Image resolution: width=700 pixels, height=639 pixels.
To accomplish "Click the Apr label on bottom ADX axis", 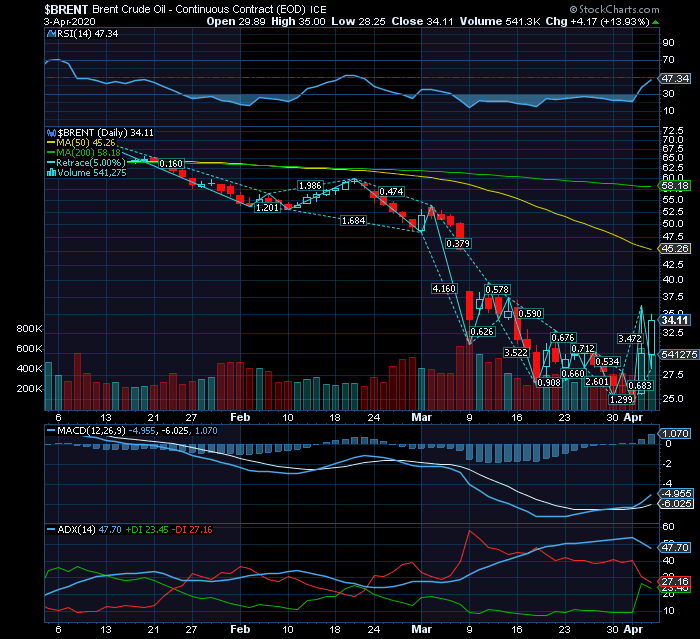I will pyautogui.click(x=633, y=629).
